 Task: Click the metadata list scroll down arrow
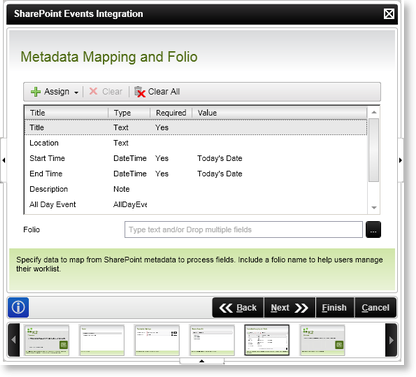coord(374,208)
